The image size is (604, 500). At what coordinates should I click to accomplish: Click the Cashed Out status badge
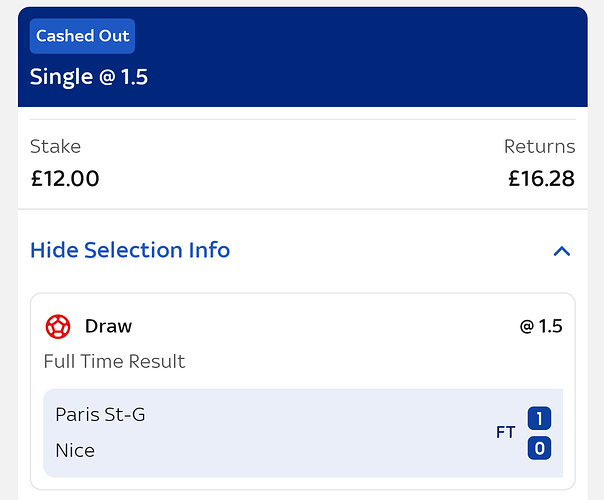(82, 36)
